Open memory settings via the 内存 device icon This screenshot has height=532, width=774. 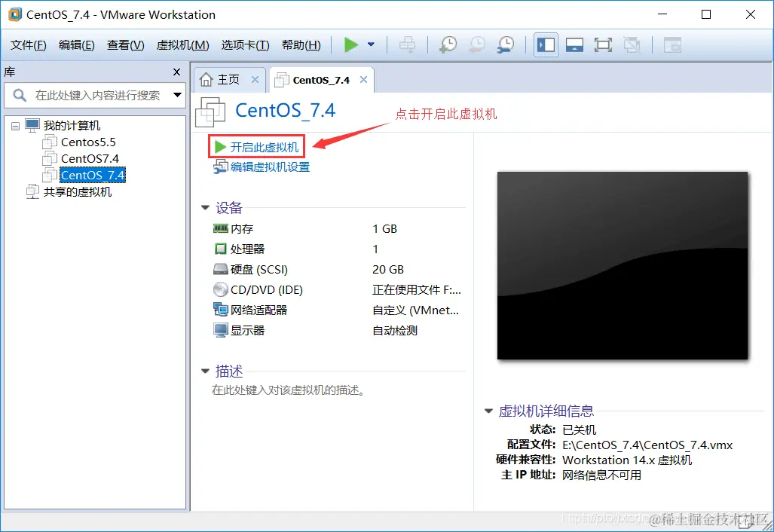(x=222, y=228)
